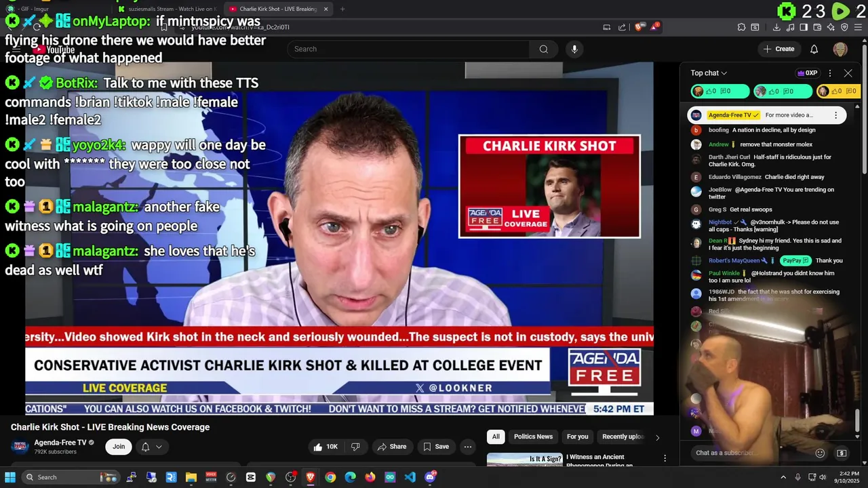The height and width of the screenshot is (488, 868).
Task: Close the Charlie Kirk Shot browser tab
Action: click(325, 9)
